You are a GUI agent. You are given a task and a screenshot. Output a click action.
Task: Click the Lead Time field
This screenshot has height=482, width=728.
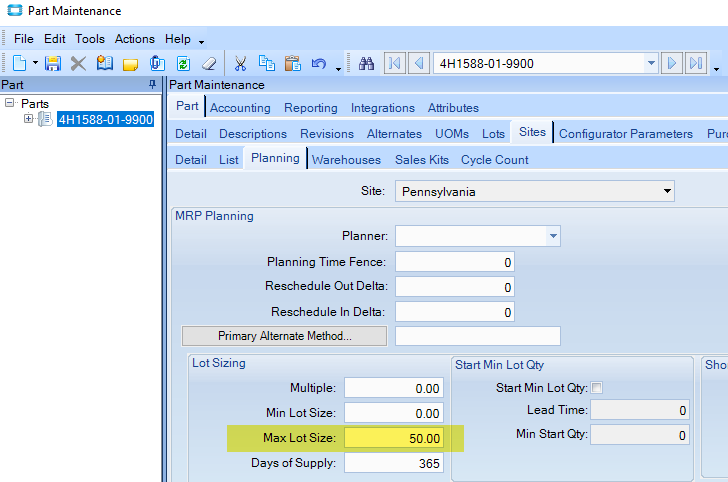640,410
